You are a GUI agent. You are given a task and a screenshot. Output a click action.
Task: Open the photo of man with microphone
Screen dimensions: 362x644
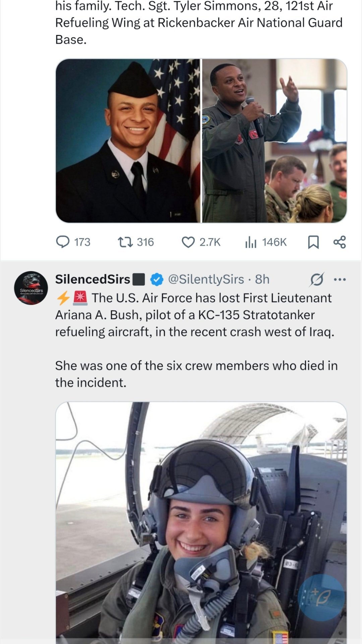coord(275,141)
